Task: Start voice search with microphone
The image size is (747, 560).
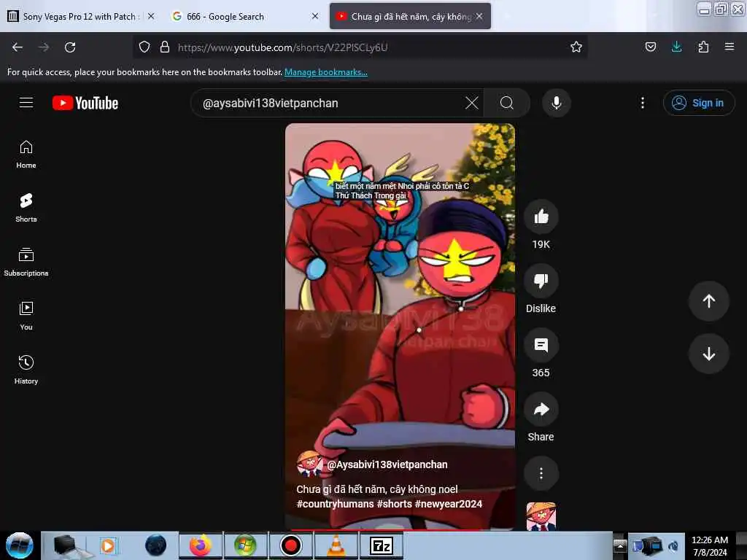Action: click(557, 103)
